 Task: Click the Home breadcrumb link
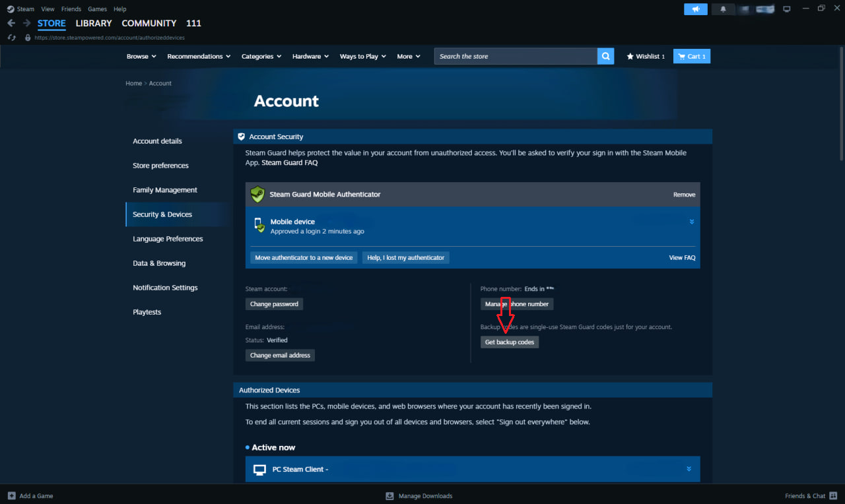(134, 84)
